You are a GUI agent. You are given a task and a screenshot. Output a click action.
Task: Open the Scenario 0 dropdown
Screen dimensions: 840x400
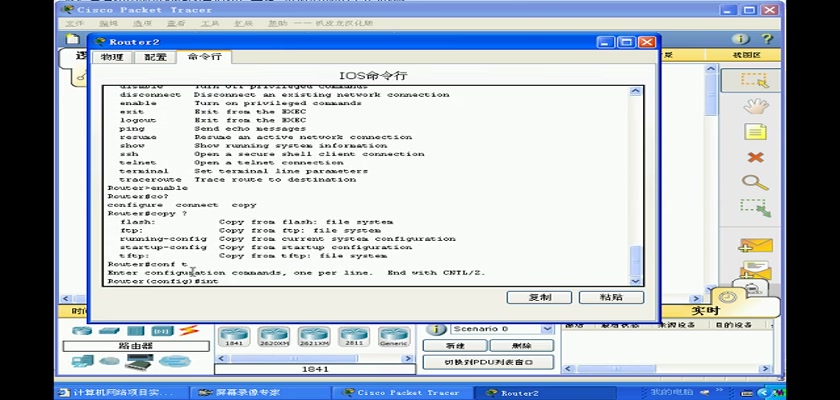501,329
